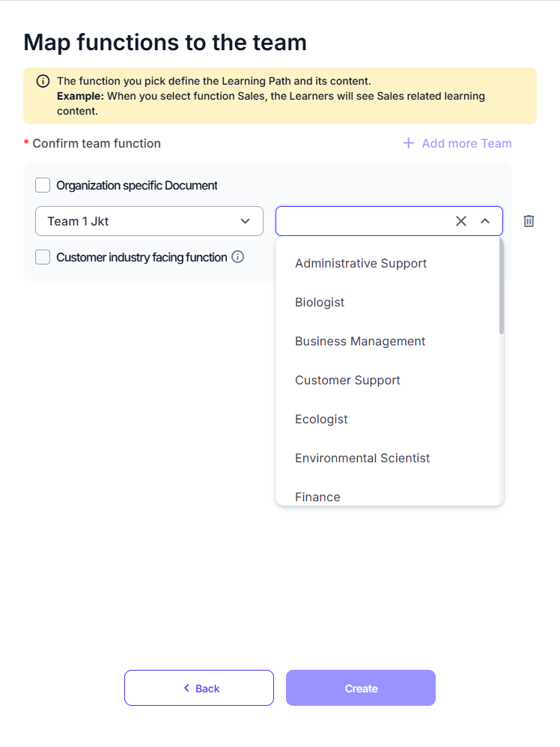Click the left arrow icon on Back button
This screenshot has width=560, height=747.
pos(186,688)
